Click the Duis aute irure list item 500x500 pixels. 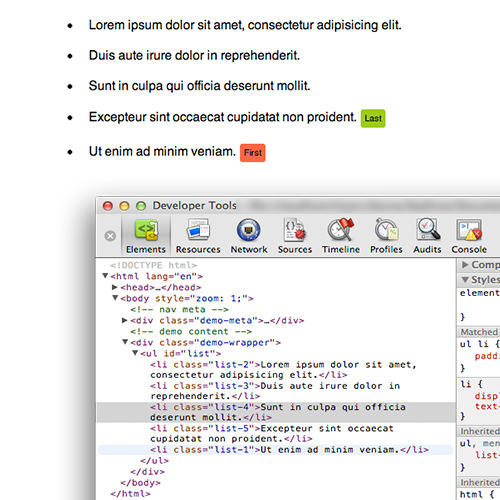click(x=194, y=55)
